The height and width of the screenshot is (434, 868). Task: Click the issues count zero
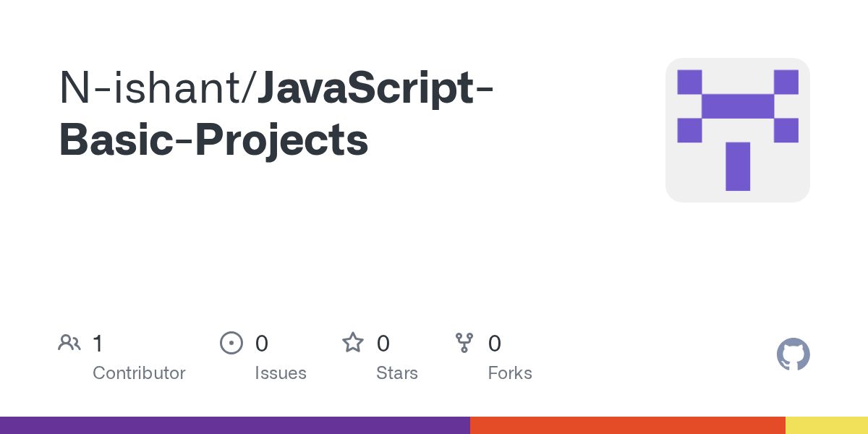(x=262, y=343)
